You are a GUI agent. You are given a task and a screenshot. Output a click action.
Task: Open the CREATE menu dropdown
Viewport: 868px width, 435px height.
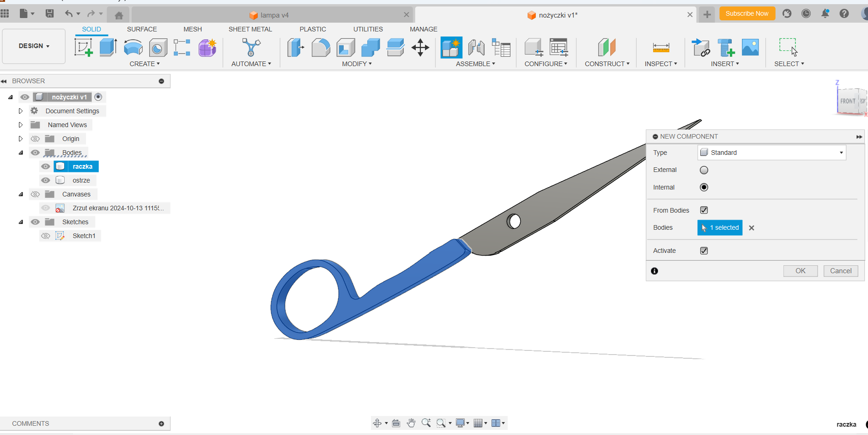click(x=145, y=64)
